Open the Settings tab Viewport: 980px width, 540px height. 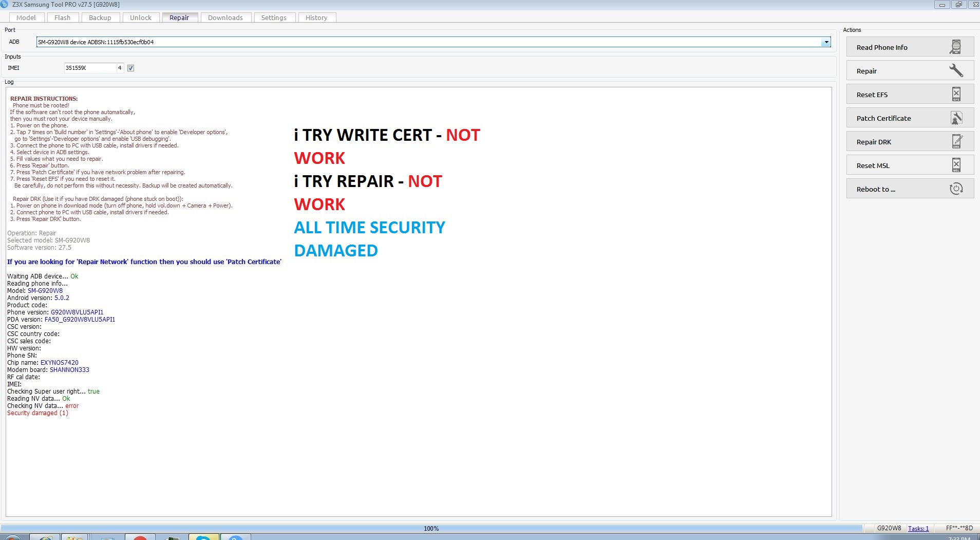click(274, 17)
